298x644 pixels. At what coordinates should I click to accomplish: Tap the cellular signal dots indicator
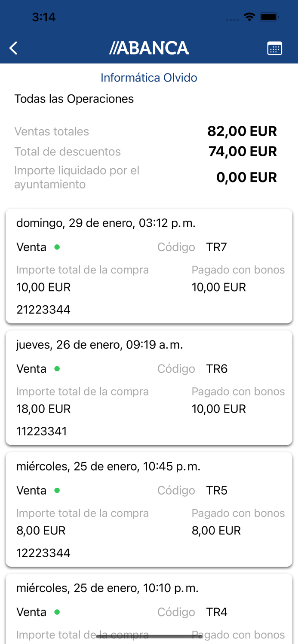coord(231,19)
